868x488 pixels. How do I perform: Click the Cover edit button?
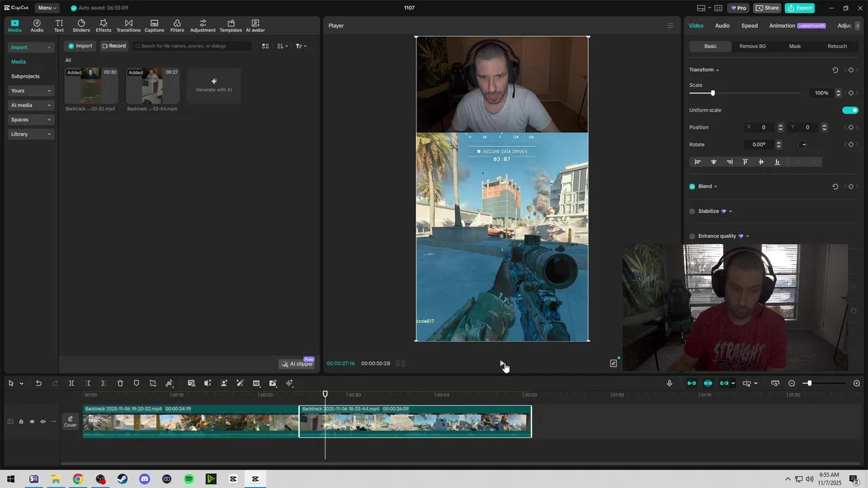point(71,422)
